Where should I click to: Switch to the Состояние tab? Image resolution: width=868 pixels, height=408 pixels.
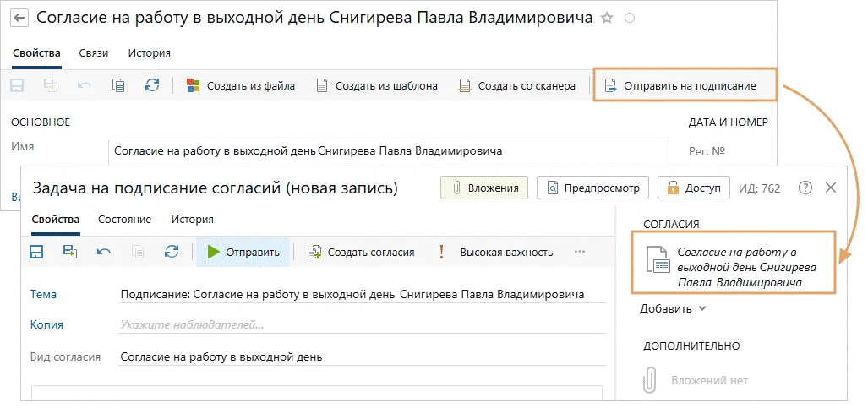[x=124, y=220]
